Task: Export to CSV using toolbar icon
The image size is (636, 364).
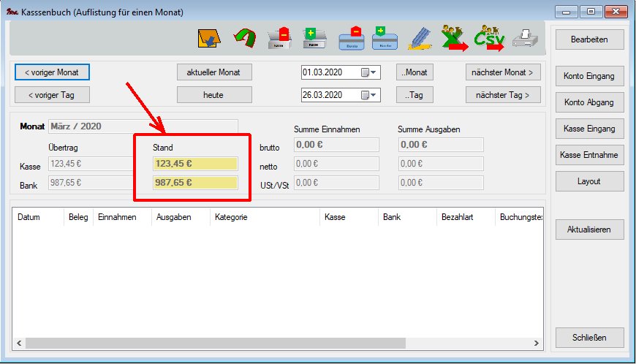Action: 489,37
